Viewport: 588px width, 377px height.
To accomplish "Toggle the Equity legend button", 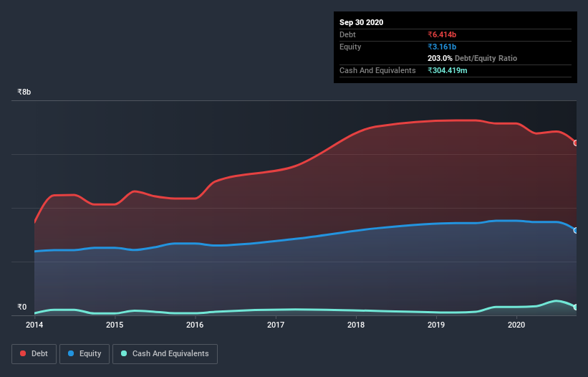I will pos(85,354).
